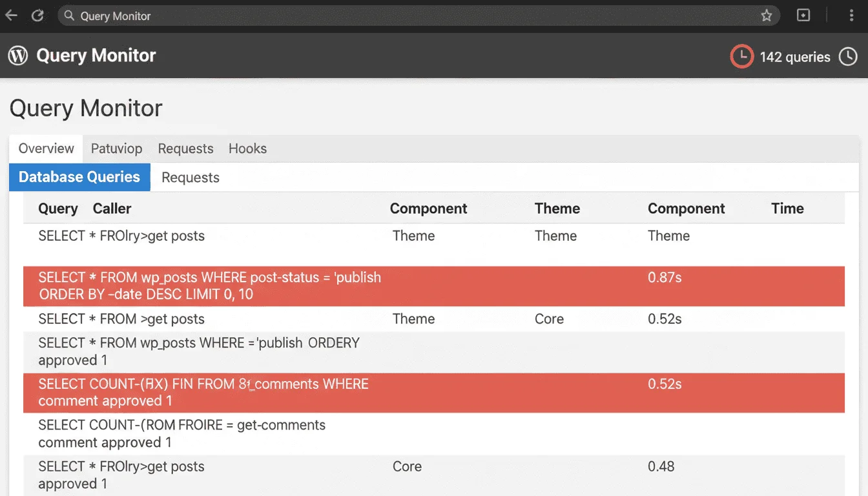868x496 pixels.
Task: Select the red wp_posts post-status query row
Action: pyautogui.click(x=434, y=286)
